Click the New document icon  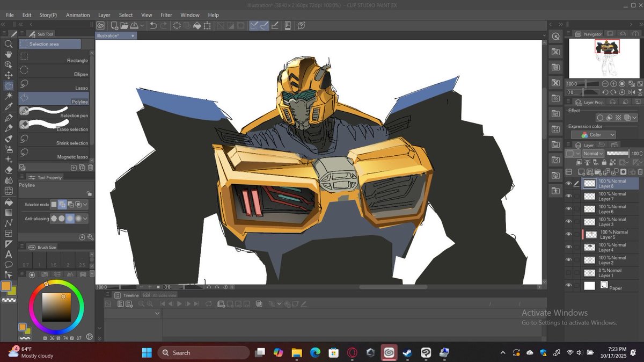pyautogui.click(x=114, y=25)
